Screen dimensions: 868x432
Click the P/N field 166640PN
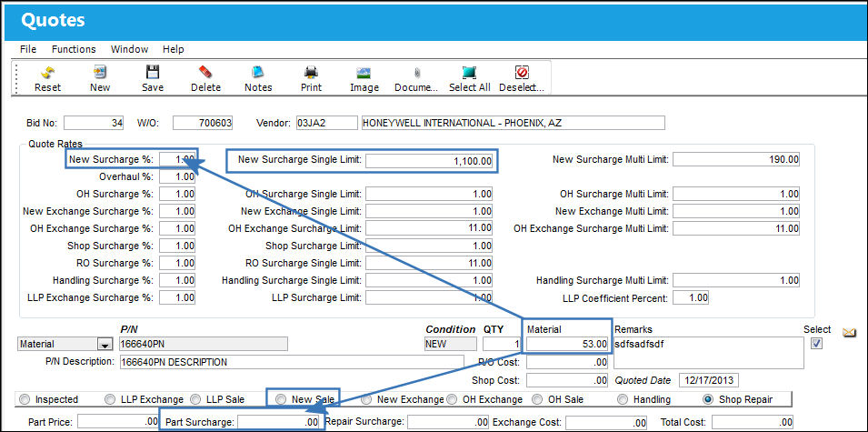[204, 344]
